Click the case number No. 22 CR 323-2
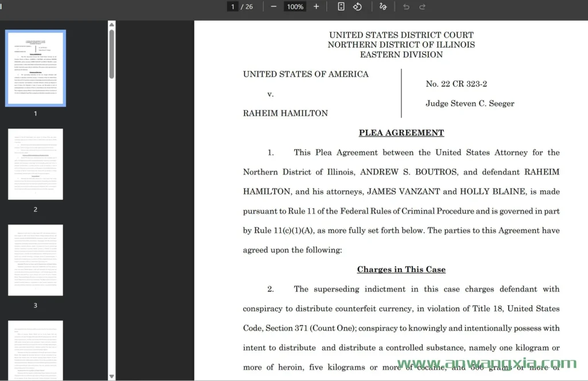The image size is (588, 381). click(456, 84)
